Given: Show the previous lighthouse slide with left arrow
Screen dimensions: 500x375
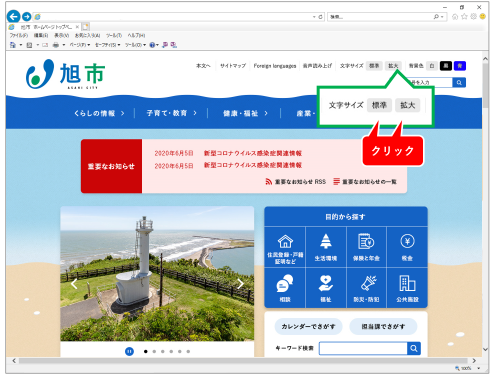Looking at the screenshot, I should [74, 284].
